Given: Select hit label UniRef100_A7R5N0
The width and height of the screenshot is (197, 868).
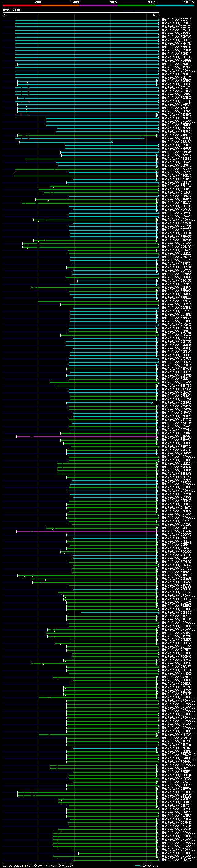Looking at the screenshot, I should pos(177,128).
